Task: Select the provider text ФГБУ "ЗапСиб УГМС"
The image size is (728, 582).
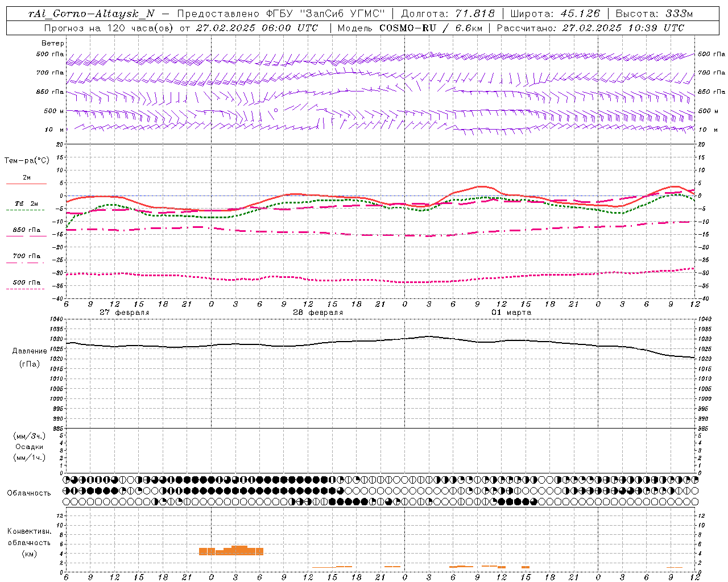Action: click(x=325, y=14)
